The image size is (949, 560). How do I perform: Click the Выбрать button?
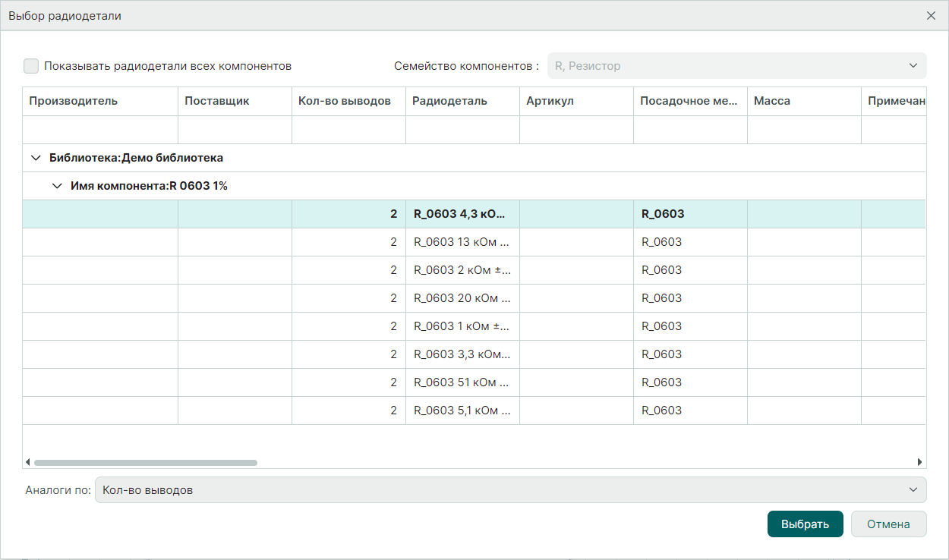805,524
